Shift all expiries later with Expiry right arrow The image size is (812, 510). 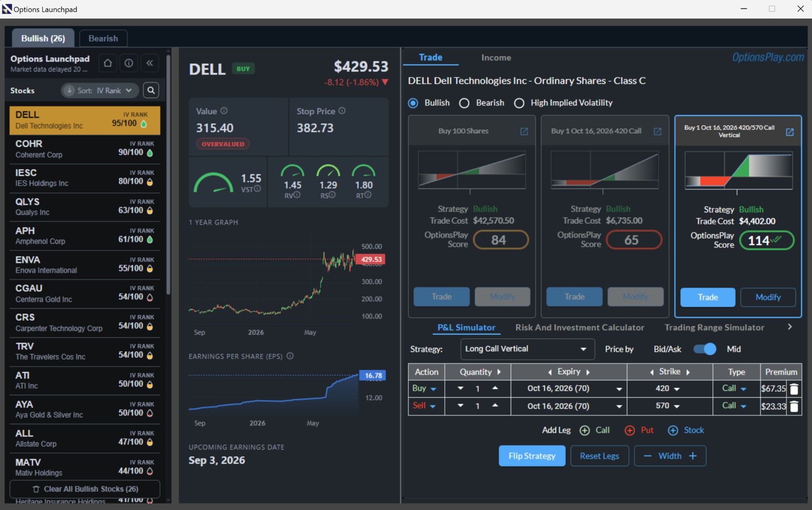588,372
